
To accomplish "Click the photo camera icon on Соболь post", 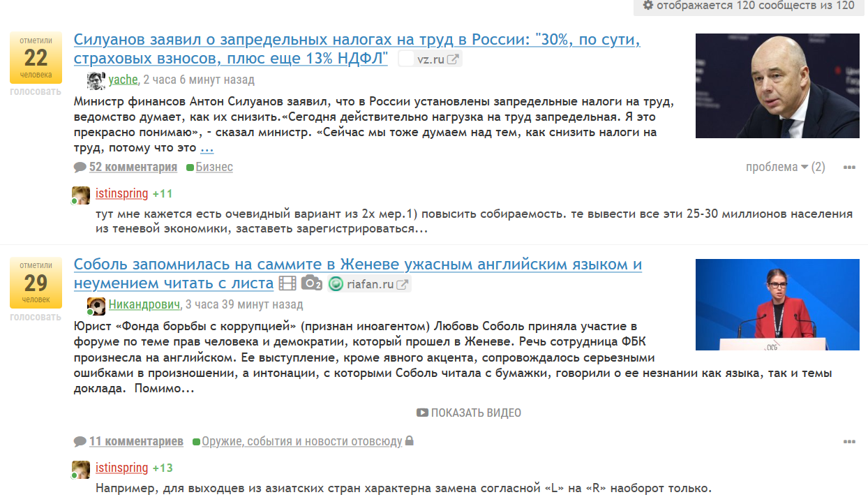I will (311, 283).
